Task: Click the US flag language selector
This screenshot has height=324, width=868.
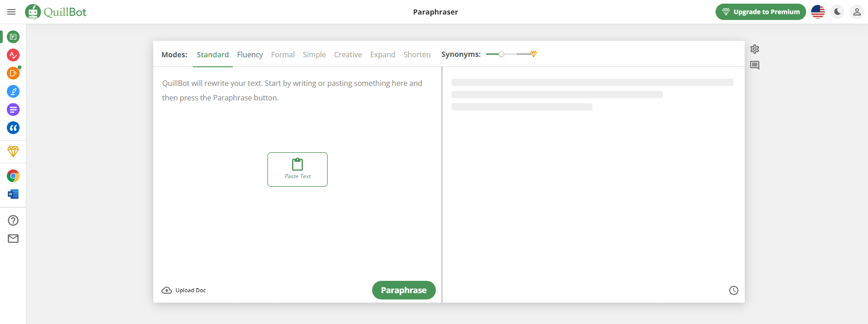Action: 818,12
